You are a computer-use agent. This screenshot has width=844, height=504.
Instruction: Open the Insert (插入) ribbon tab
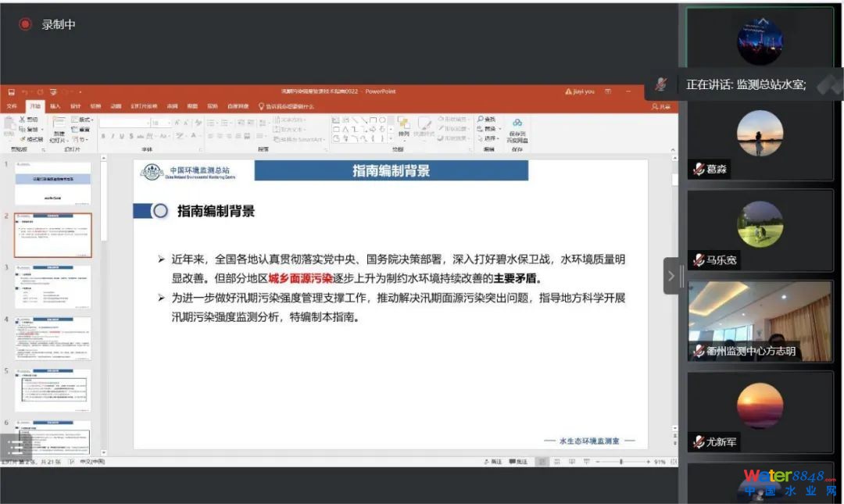[55, 106]
